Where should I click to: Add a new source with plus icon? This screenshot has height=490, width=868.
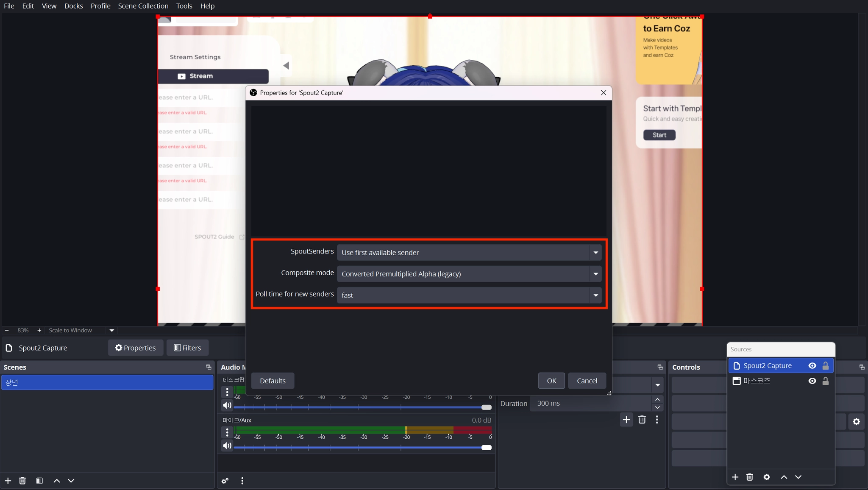(x=735, y=477)
